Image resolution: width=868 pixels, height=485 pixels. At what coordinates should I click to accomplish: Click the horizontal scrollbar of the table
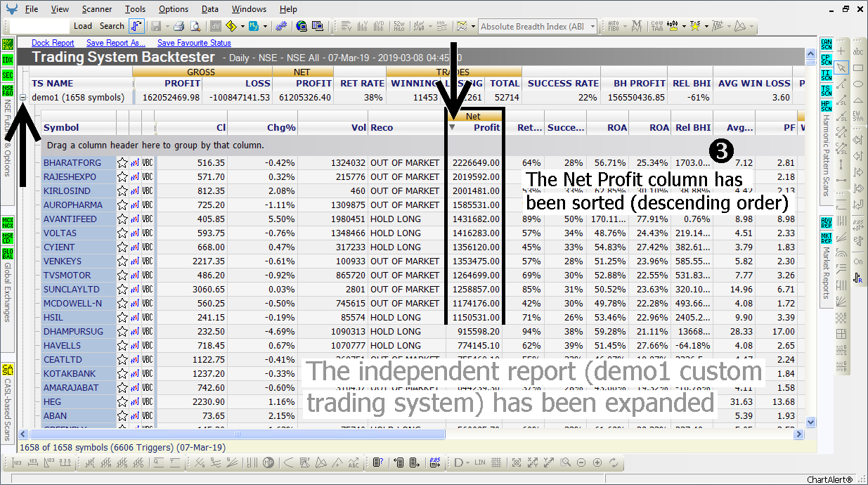pyautogui.click(x=236, y=434)
